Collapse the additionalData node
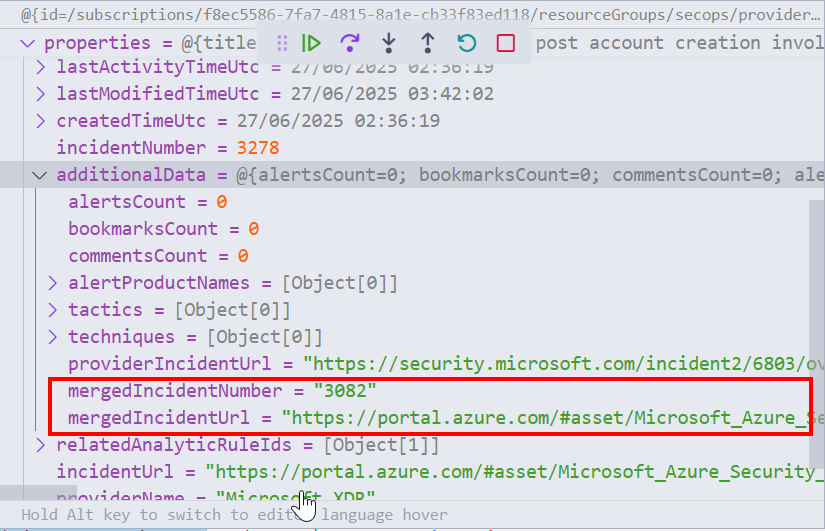The image size is (825, 531). click(x=41, y=175)
